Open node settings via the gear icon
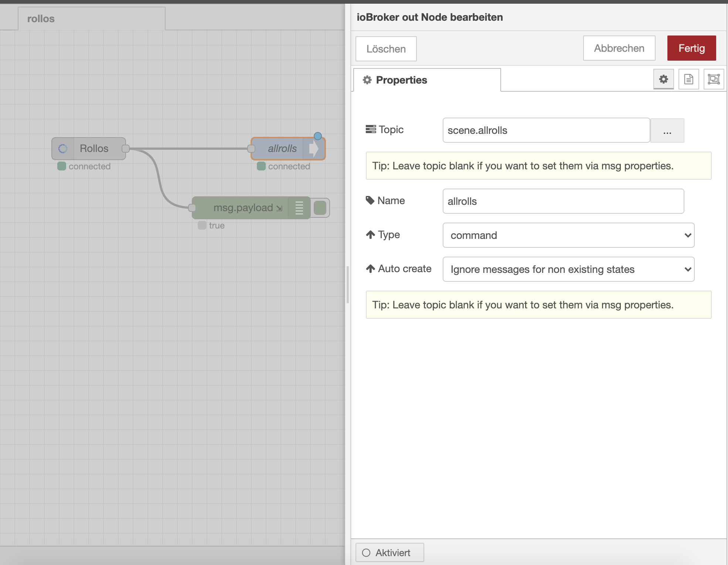728x565 pixels. click(663, 79)
